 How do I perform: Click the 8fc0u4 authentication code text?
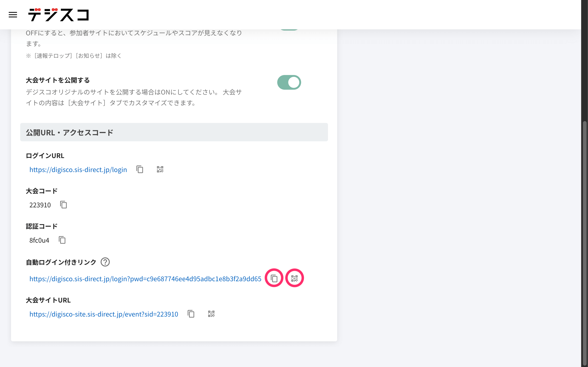point(39,240)
